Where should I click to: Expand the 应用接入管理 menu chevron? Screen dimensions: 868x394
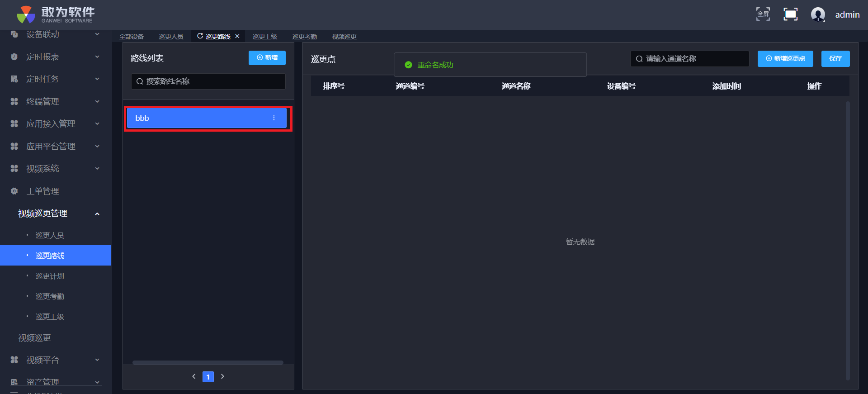tap(97, 123)
